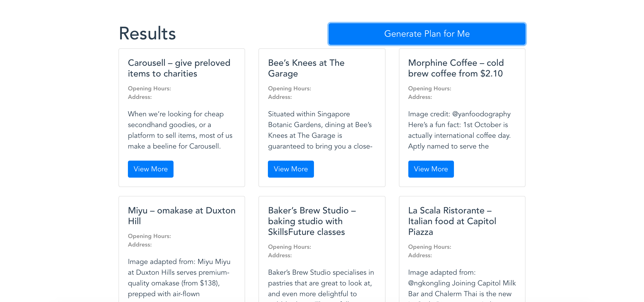Click the Bee's Knees at The Garage title

306,68
